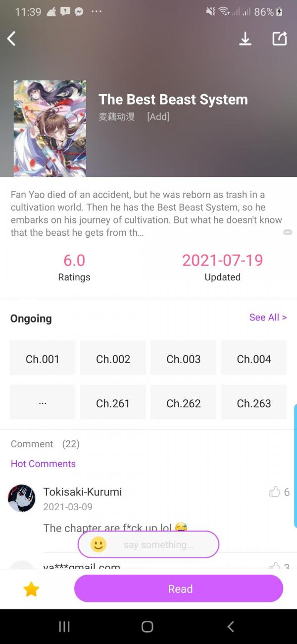Open chapter Ch.003
The height and width of the screenshot is (644, 297).
pos(184,359)
